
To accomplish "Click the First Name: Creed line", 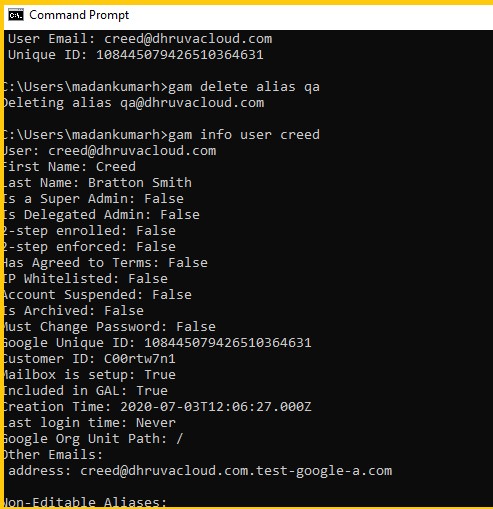I will point(70,166).
